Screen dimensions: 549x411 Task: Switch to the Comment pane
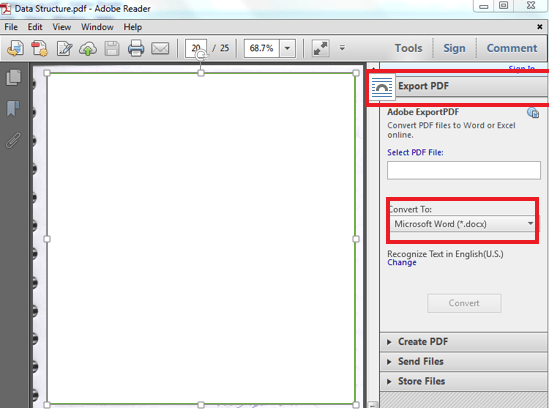coord(512,48)
